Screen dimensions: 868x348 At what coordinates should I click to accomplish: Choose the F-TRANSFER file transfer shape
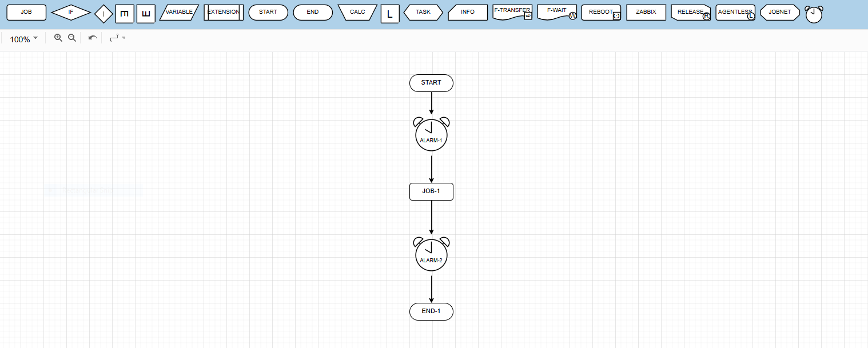click(x=512, y=12)
